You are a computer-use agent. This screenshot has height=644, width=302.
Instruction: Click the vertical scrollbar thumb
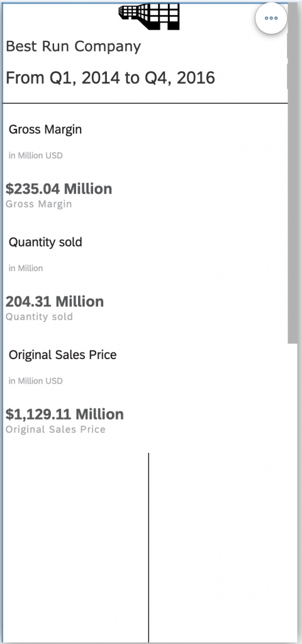click(x=292, y=174)
